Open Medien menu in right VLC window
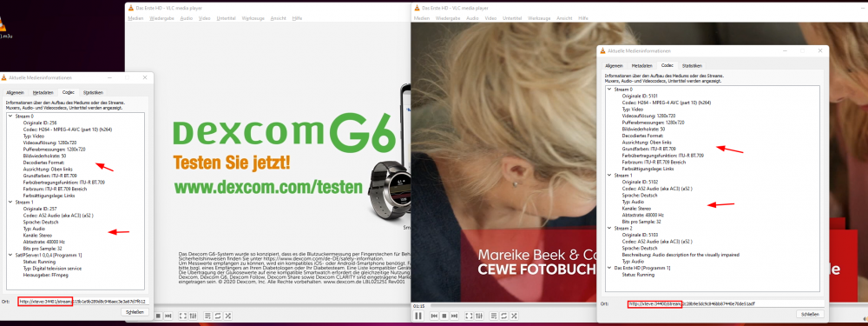 tap(422, 18)
